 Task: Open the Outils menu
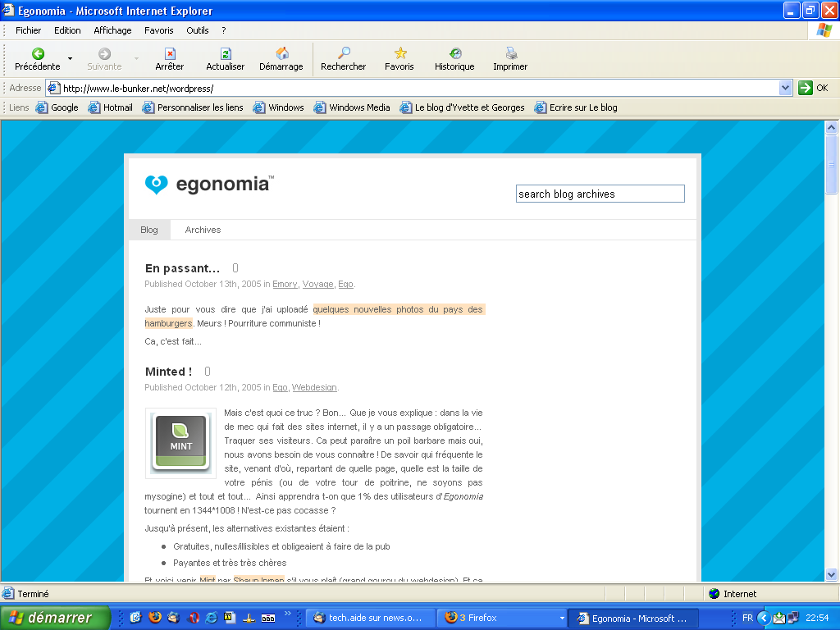[x=198, y=30]
